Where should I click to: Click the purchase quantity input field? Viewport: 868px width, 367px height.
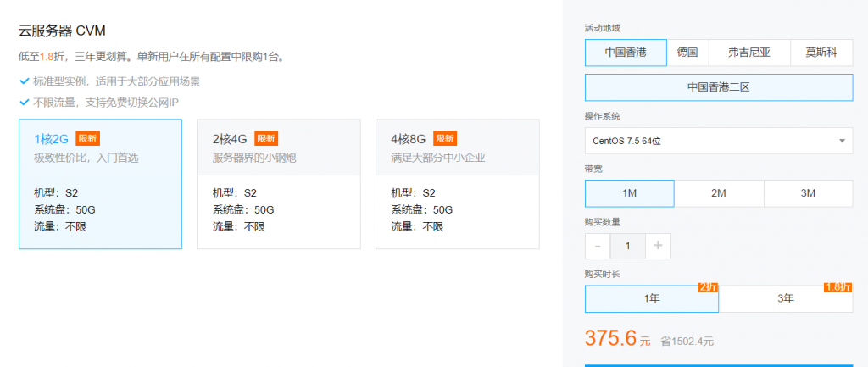click(x=628, y=246)
